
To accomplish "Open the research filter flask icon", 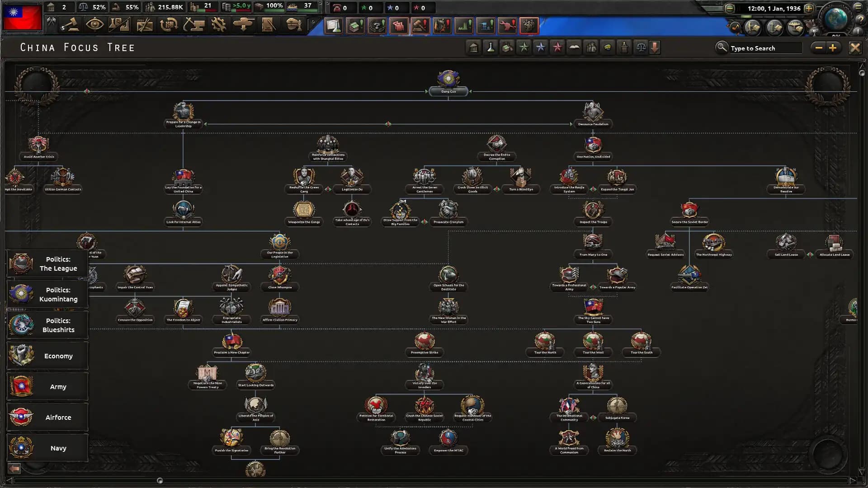I will [490, 47].
